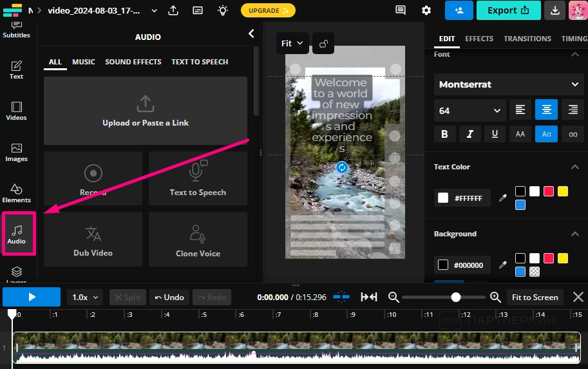Image resolution: width=588 pixels, height=369 pixels.
Task: Toggle bold text formatting
Action: (444, 134)
